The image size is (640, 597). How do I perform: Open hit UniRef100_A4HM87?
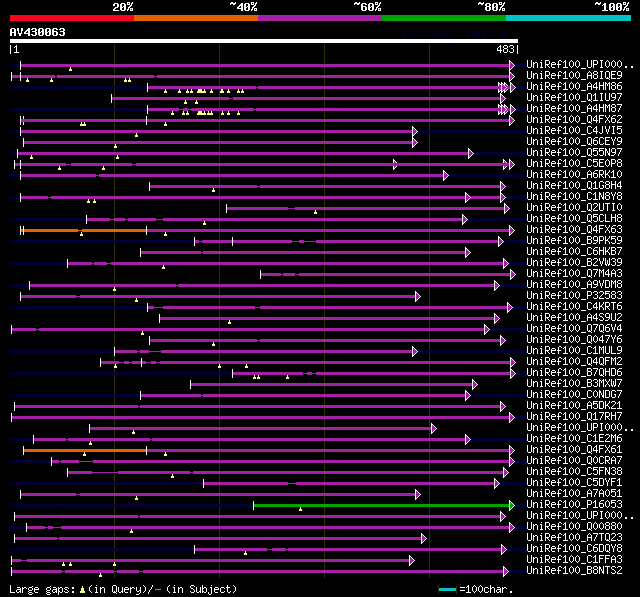click(574, 109)
